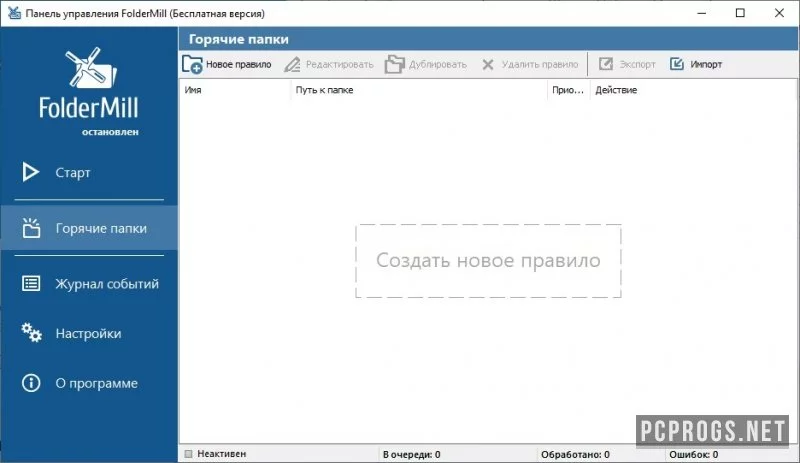
Task: Sort by the Действие column header
Action: [x=616, y=90]
